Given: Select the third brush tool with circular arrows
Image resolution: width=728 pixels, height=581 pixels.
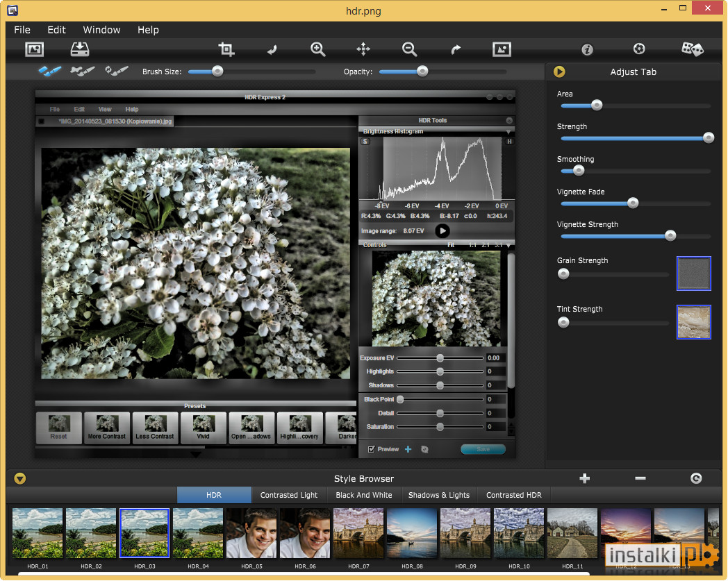Looking at the screenshot, I should (x=117, y=71).
